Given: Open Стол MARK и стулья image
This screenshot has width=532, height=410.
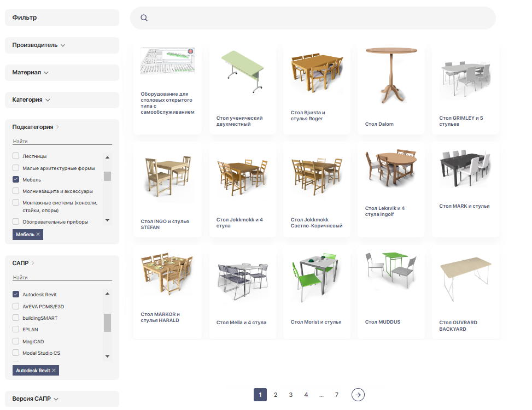Looking at the screenshot, I should point(465,168).
